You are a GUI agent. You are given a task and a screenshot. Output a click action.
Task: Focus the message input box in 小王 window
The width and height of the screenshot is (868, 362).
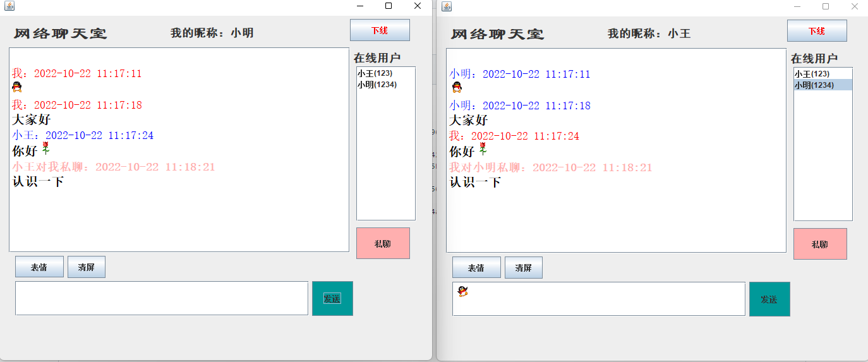pyautogui.click(x=599, y=299)
